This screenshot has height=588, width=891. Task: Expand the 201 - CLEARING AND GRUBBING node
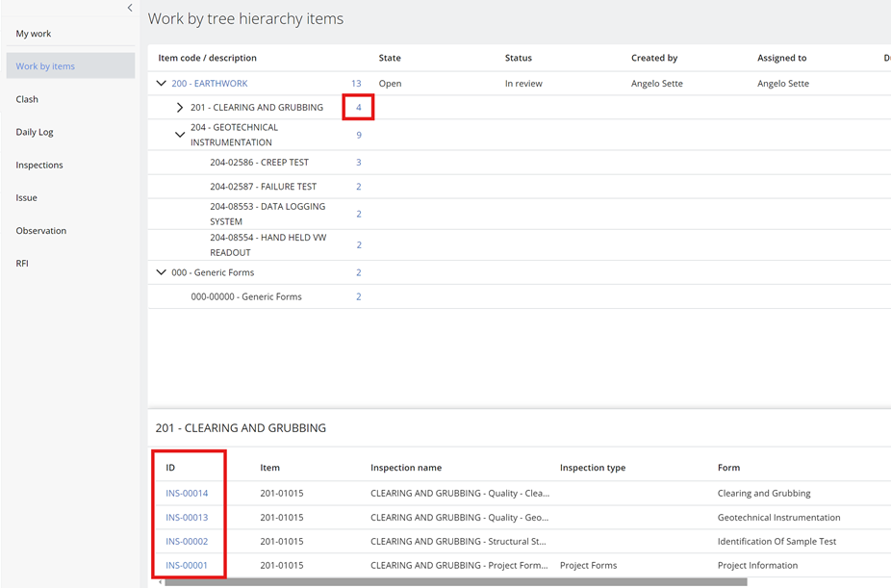(180, 107)
